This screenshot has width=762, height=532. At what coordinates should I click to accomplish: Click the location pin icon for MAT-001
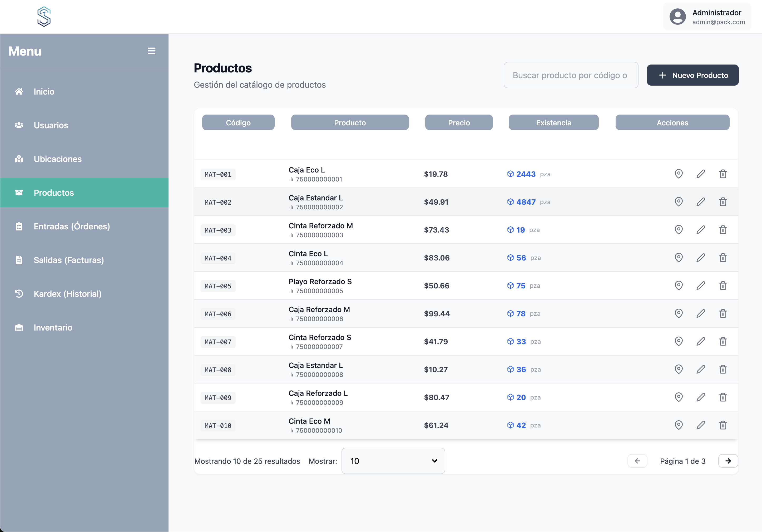click(x=678, y=174)
